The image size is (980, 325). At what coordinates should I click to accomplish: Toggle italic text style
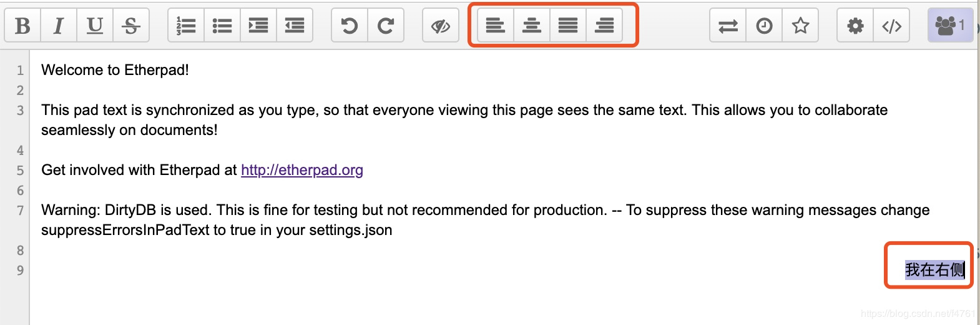click(59, 26)
